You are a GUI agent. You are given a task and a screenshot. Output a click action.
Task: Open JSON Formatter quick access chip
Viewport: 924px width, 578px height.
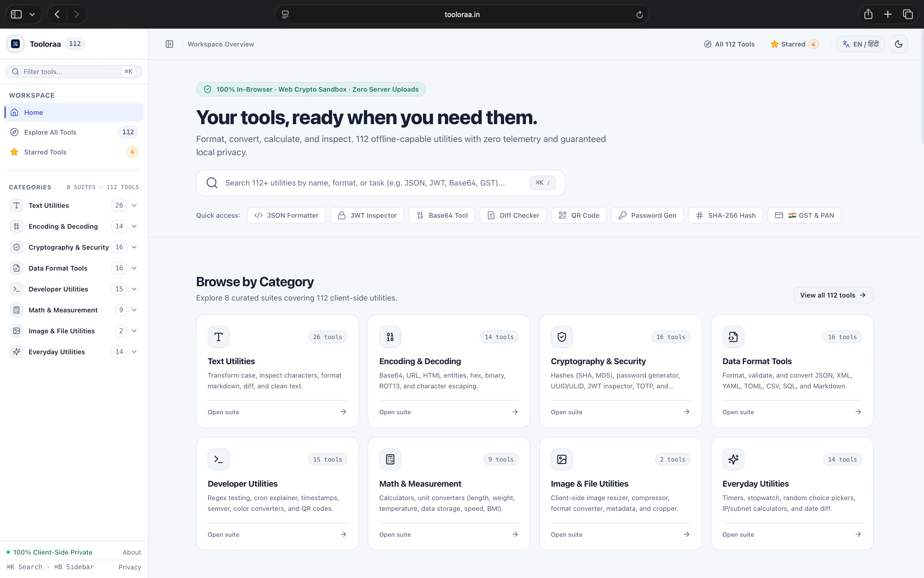[x=286, y=215]
